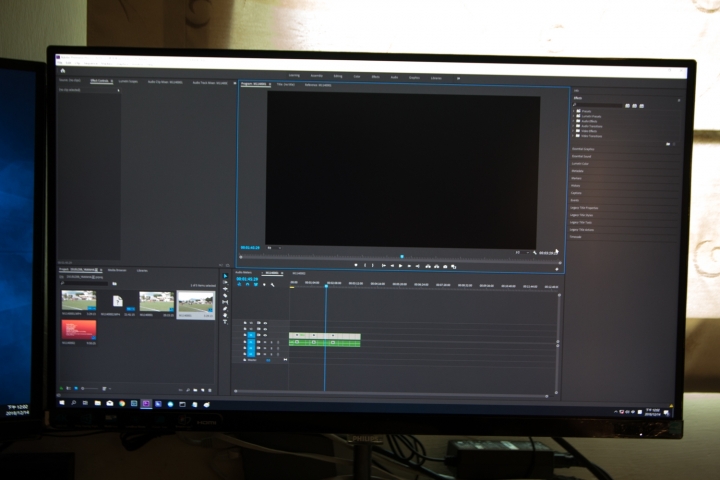Click the Program monitor playhead scrubber
The width and height of the screenshot is (720, 480).
click(402, 256)
